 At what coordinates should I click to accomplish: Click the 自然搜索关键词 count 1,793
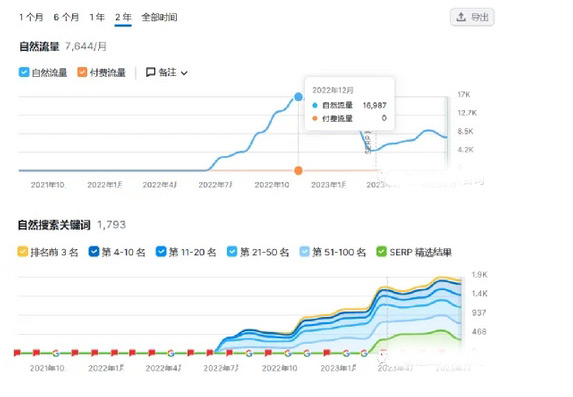point(111,225)
